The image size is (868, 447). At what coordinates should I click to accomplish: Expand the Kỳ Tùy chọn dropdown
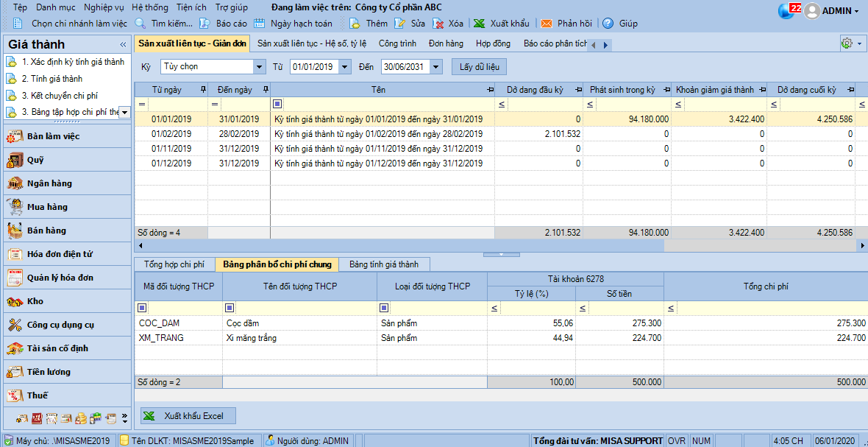coord(259,67)
